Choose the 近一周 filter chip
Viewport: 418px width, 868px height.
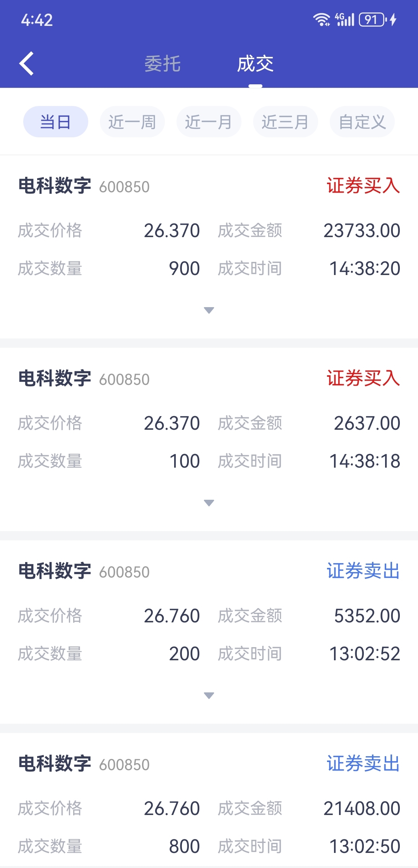(x=132, y=122)
